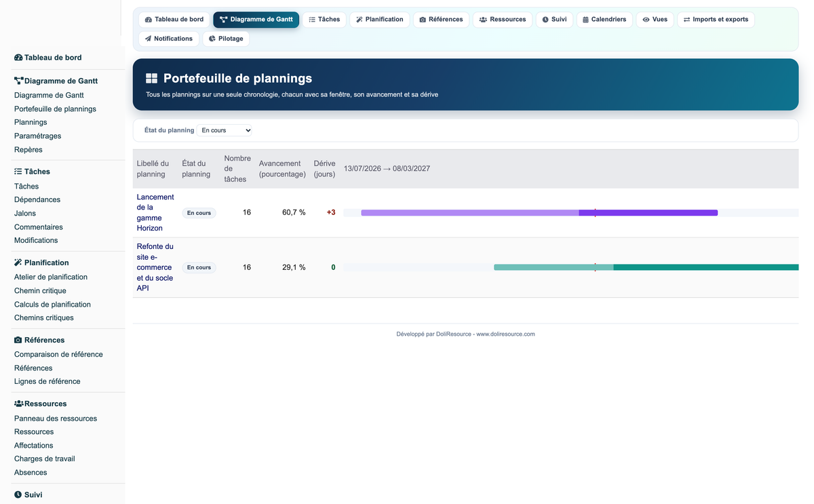The width and height of the screenshot is (814, 504).
Task: Open the État du planning dropdown
Action: click(225, 130)
